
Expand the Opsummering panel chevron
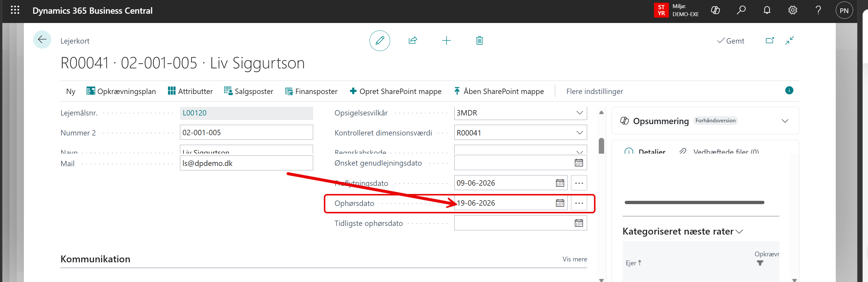pyautogui.click(x=785, y=121)
